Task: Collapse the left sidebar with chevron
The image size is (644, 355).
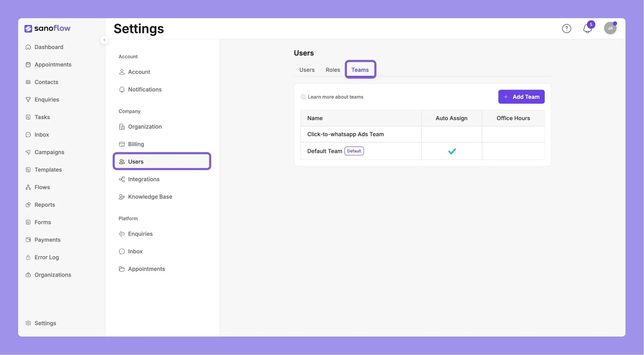Action: pyautogui.click(x=104, y=40)
